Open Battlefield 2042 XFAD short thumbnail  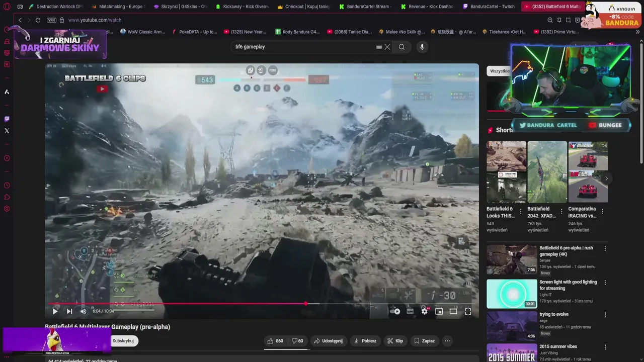pos(547,172)
